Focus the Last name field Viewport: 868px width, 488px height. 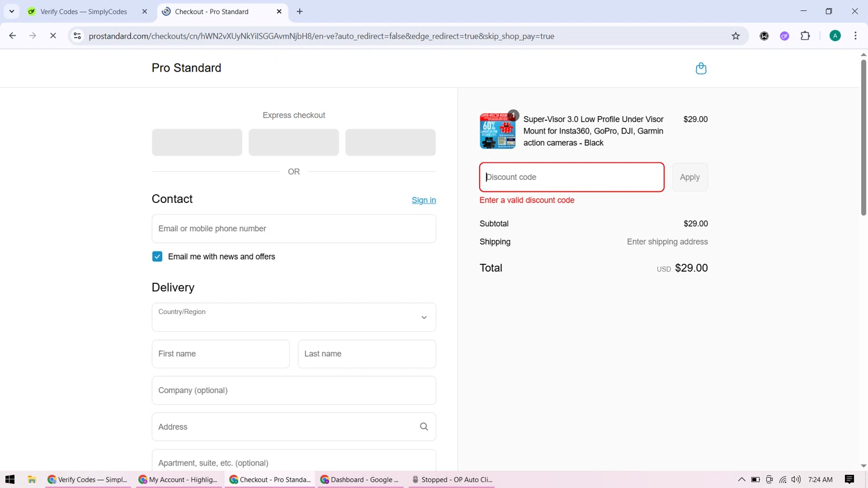[367, 354]
